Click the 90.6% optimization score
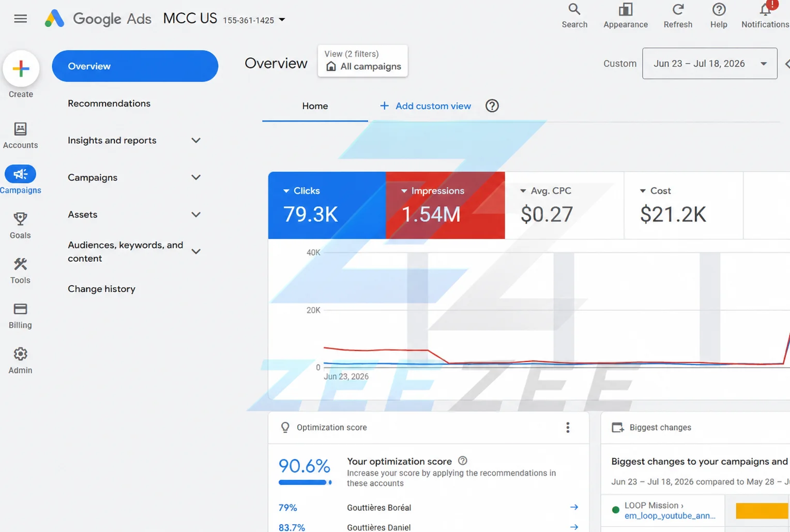The height and width of the screenshot is (532, 790). point(304,466)
